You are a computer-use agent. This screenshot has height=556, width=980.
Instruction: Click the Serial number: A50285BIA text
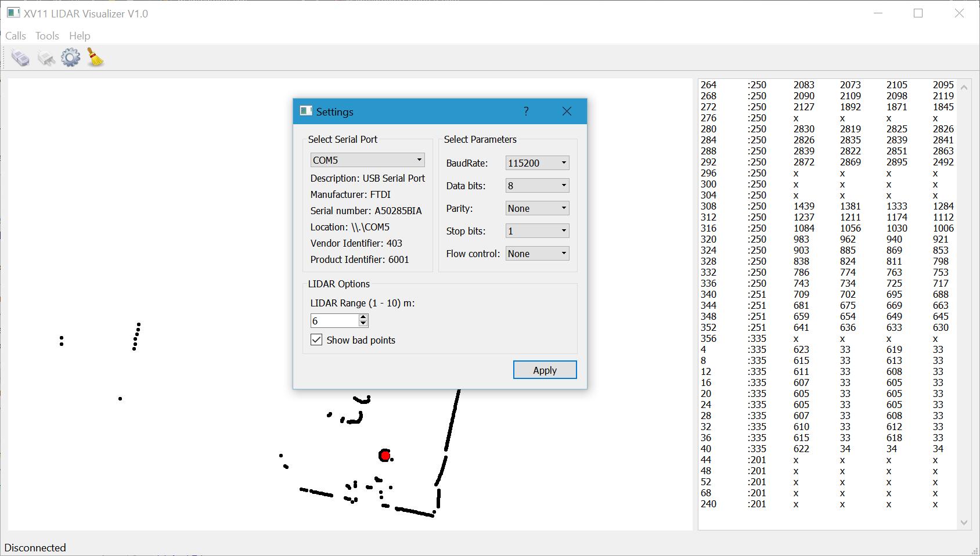[x=366, y=211]
